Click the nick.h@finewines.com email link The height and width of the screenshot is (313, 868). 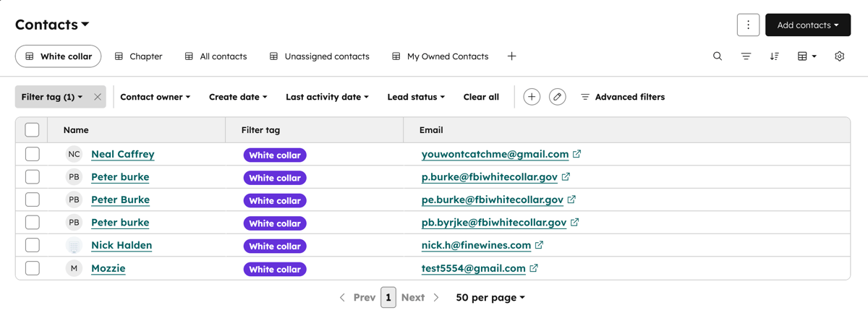476,245
